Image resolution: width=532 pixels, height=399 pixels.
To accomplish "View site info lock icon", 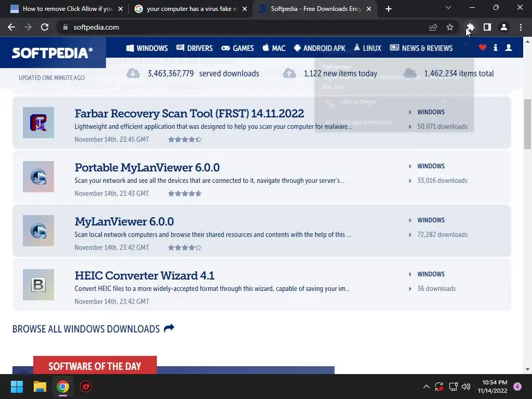I will coord(65,27).
